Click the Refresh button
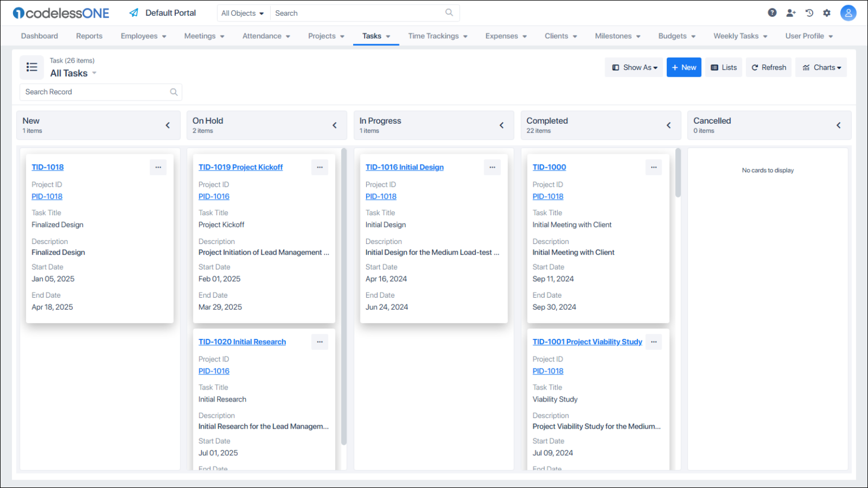 click(x=769, y=67)
